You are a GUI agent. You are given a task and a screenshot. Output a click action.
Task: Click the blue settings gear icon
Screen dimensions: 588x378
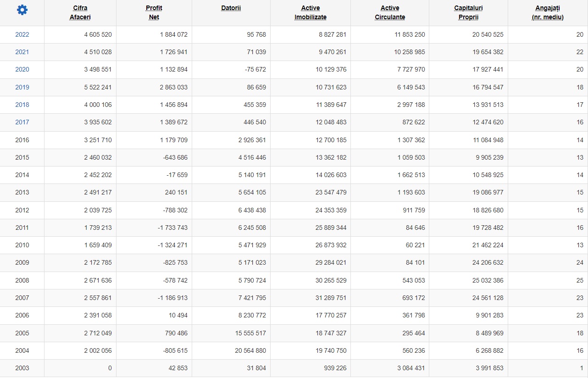pos(22,10)
